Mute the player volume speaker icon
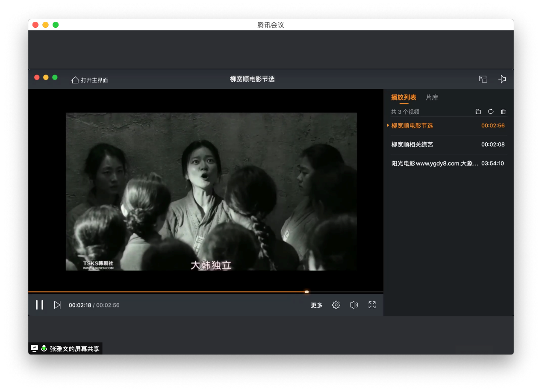This screenshot has width=542, height=392. click(x=353, y=305)
